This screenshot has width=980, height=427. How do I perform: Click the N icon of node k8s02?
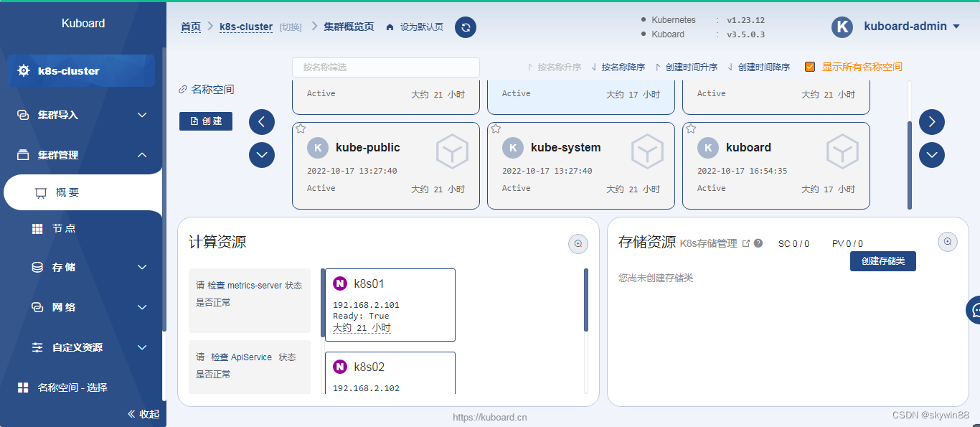coord(340,367)
